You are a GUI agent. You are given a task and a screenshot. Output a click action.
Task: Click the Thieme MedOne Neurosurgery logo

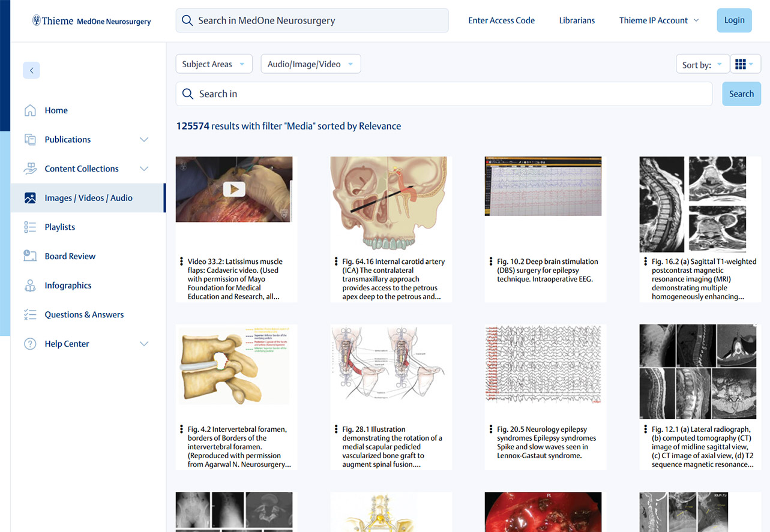tap(91, 21)
